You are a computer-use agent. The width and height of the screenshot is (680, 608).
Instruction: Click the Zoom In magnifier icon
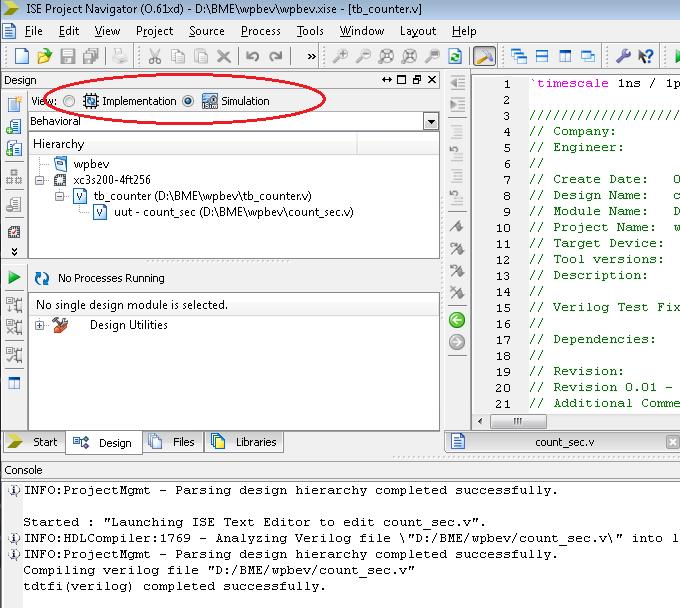[340, 56]
